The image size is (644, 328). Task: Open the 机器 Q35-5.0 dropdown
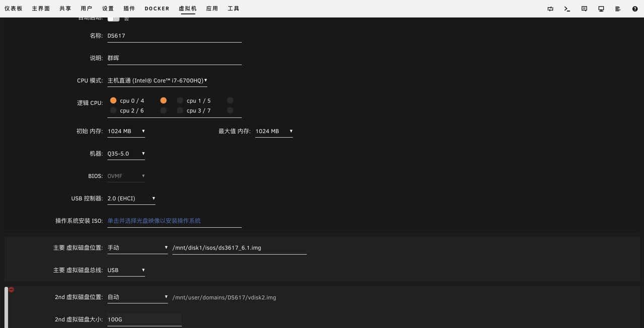126,153
